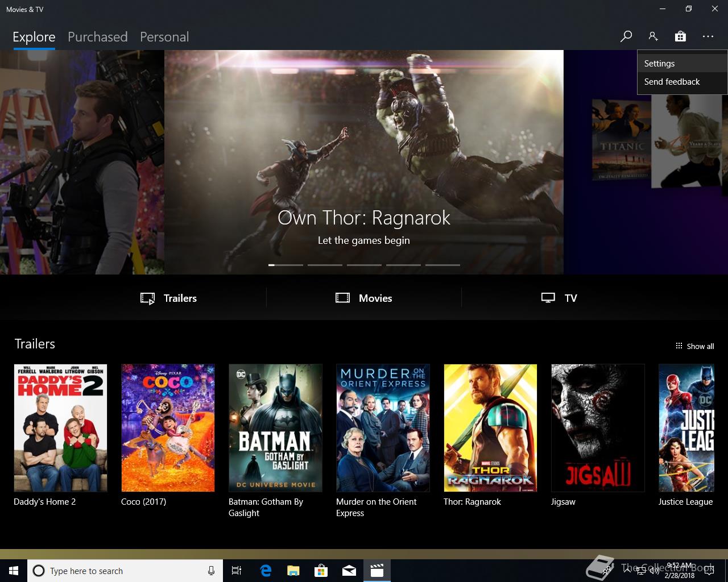Screen dimensions: 728x582
Task: Click the Cortana circle icon
Action: (x=39, y=571)
